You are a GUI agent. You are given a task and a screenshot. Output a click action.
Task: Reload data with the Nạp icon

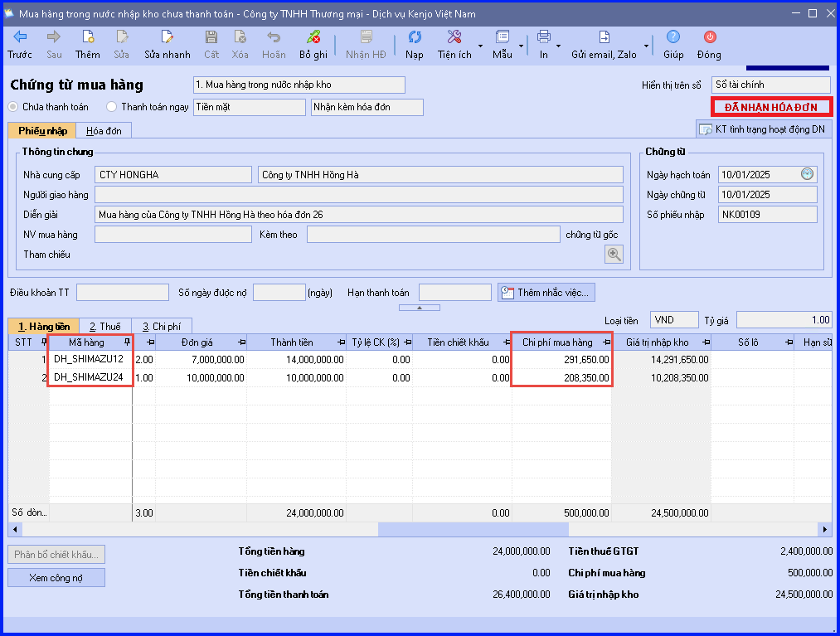pyautogui.click(x=414, y=44)
